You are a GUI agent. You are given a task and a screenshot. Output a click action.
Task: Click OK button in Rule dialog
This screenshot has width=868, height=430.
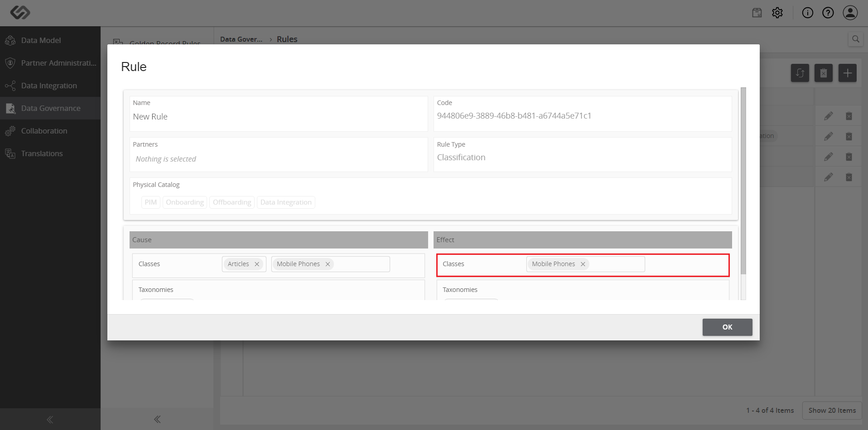pyautogui.click(x=728, y=327)
